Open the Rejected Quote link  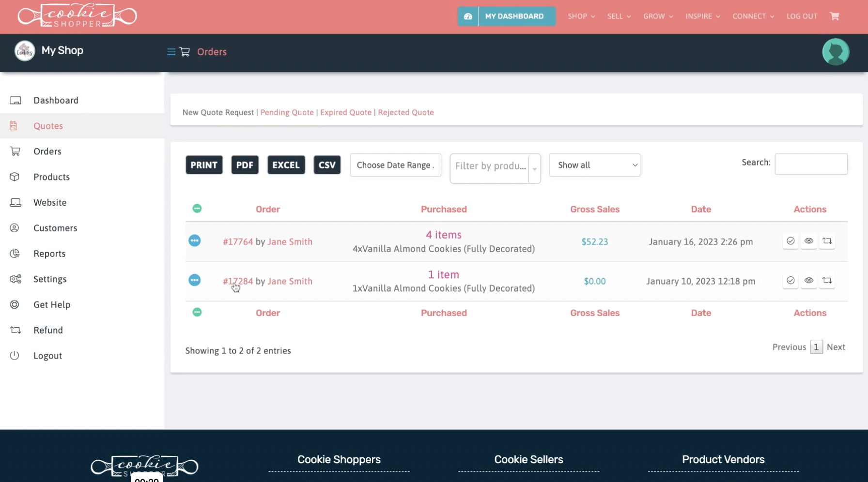[x=406, y=112]
